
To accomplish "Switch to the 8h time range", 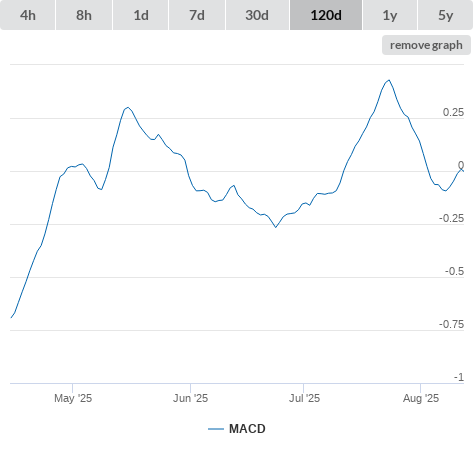I will point(84,15).
